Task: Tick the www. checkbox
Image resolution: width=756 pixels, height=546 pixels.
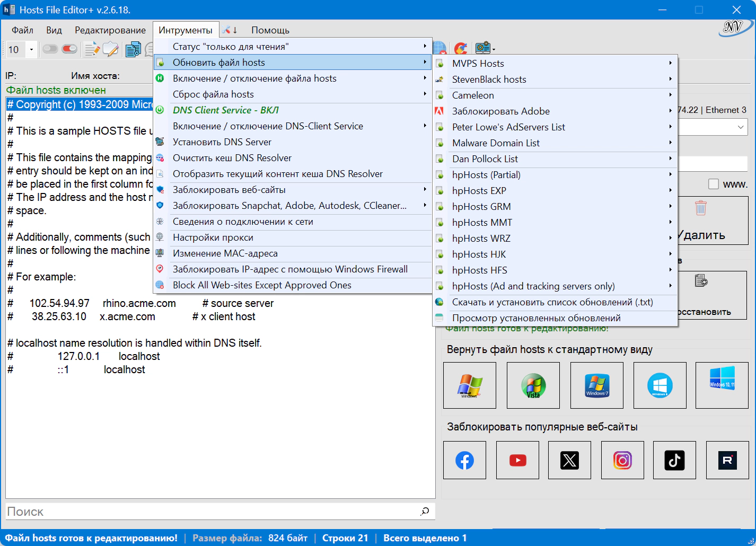Action: click(x=714, y=184)
